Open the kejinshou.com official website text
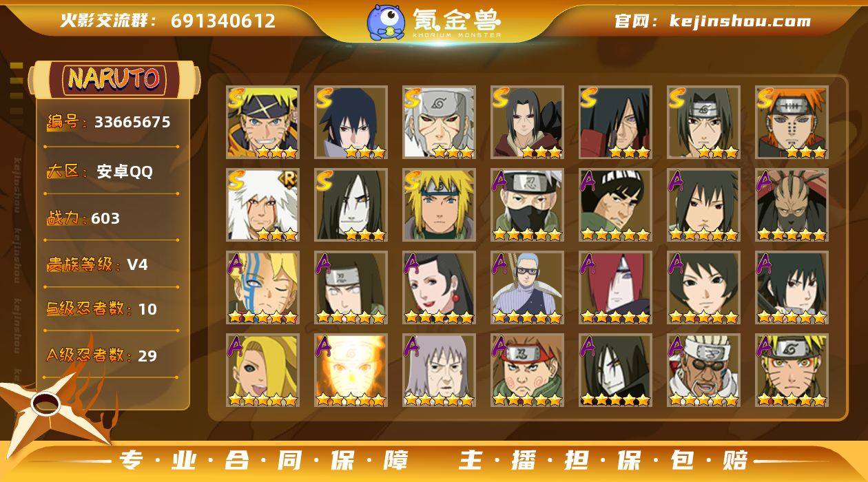The image size is (868, 482). [x=741, y=21]
